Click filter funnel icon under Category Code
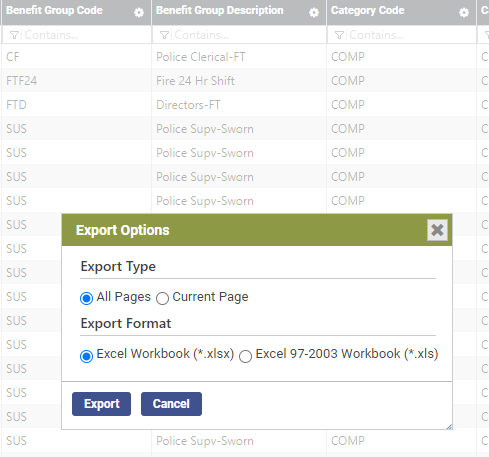This screenshot has width=489, height=457. [339, 35]
